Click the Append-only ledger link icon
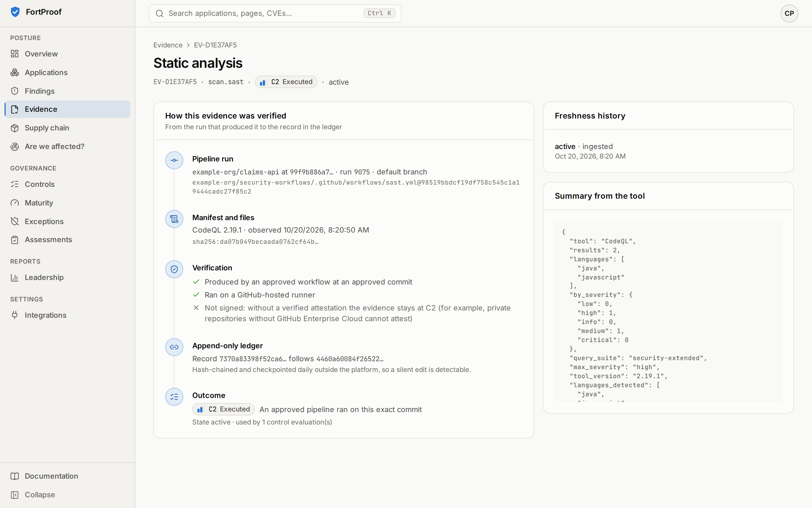Image resolution: width=812 pixels, height=508 pixels. point(174,347)
